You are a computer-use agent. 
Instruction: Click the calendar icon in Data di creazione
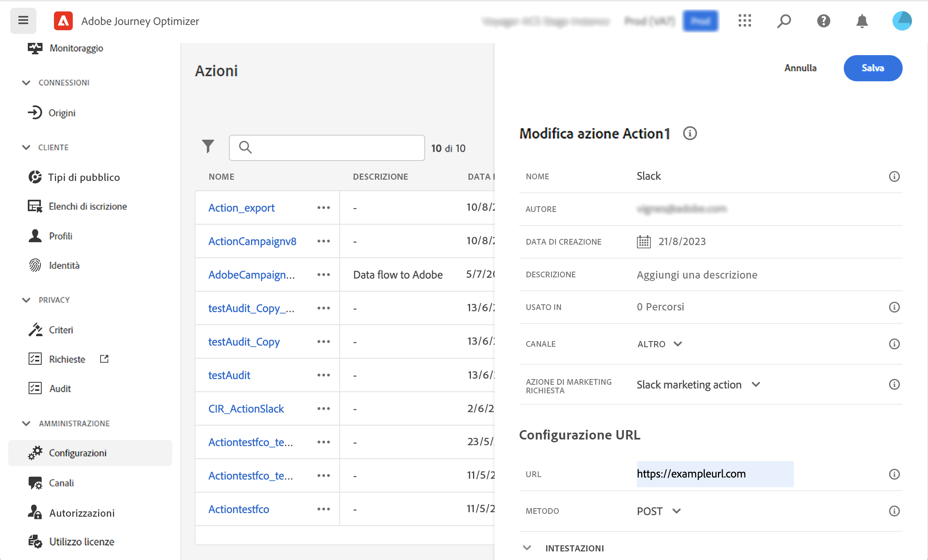coord(643,242)
